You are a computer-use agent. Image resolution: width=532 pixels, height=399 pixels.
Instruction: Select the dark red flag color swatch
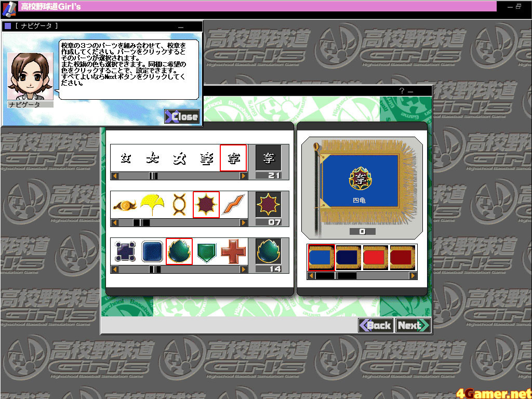coord(403,258)
